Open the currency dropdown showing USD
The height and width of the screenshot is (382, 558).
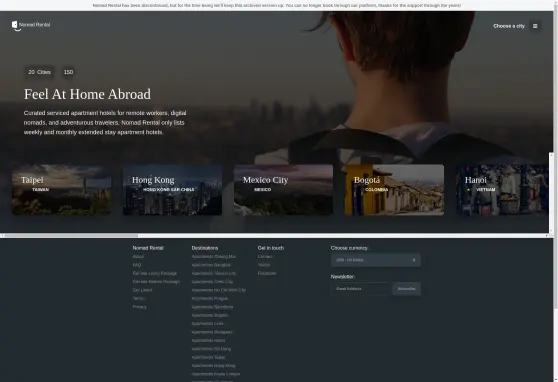coord(376,260)
